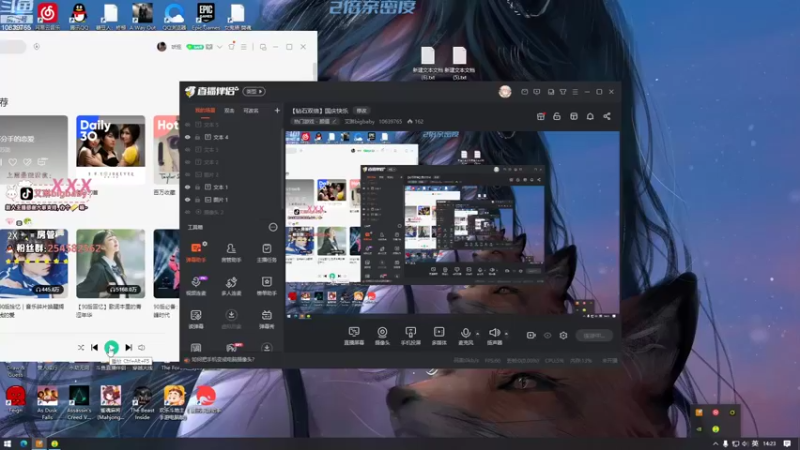Expand mode switch pill beside 直播伴侣 logo
This screenshot has width=800, height=450.
[254, 91]
